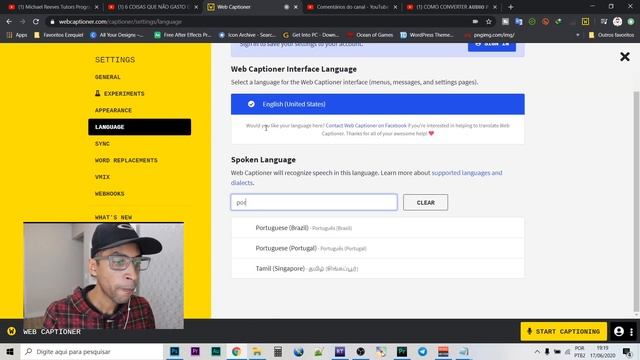Screen dimensions: 640x360
Task: Go to APPEARANCE settings
Action: (113, 110)
